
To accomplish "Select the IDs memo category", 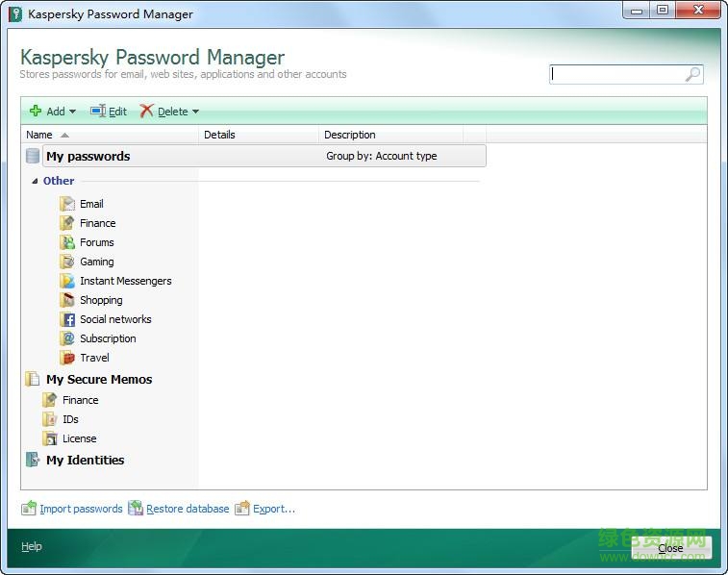I will [70, 419].
